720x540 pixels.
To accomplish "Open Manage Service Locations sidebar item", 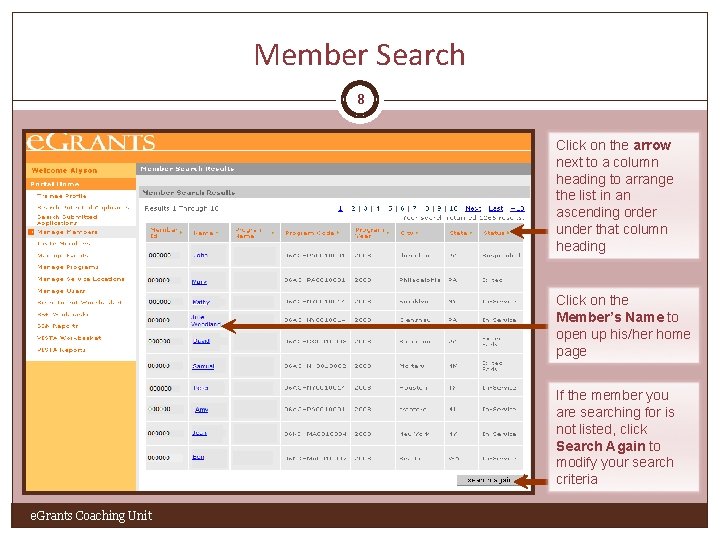I will click(80, 279).
